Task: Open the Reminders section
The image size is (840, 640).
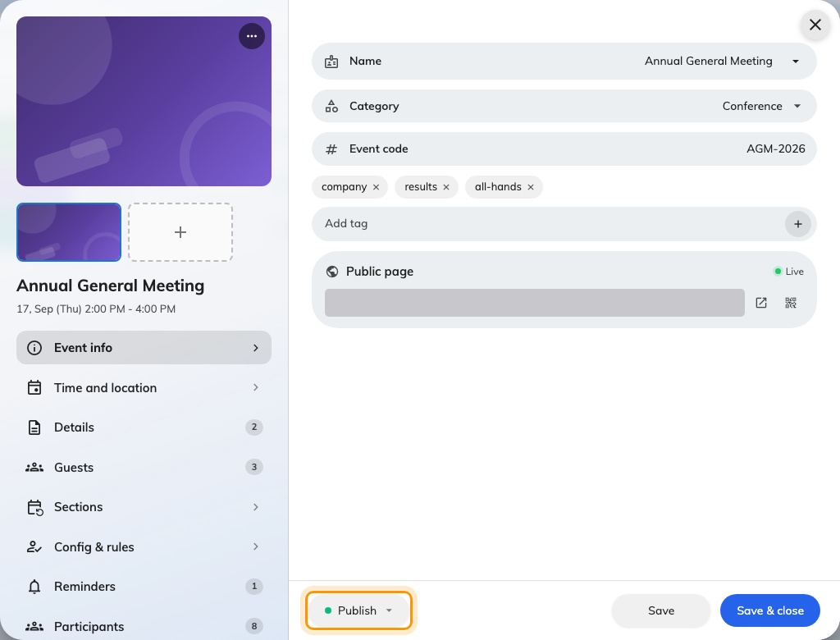Action: (144, 587)
